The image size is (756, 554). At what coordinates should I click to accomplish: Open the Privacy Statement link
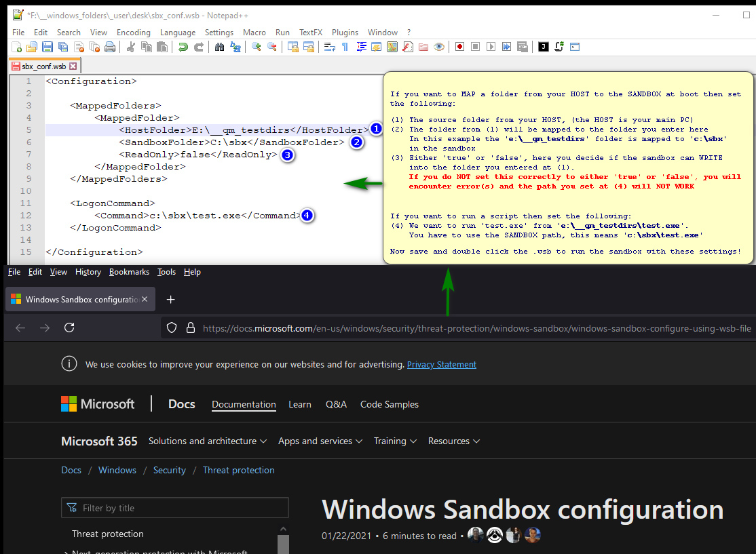coord(441,364)
